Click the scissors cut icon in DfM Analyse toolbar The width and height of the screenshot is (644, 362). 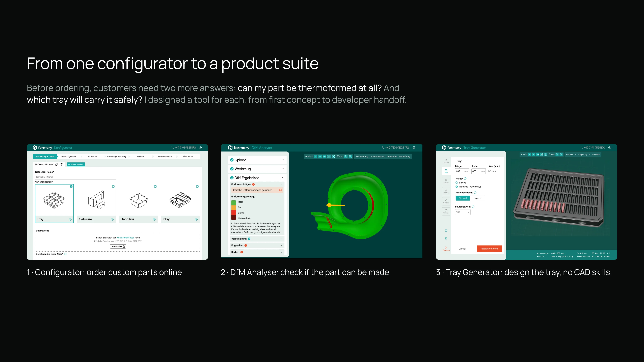(x=333, y=156)
